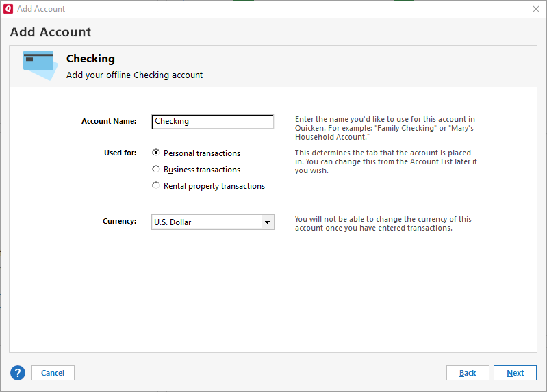547x392 pixels.
Task: Click the bold "Checking" header title
Action: 90,59
